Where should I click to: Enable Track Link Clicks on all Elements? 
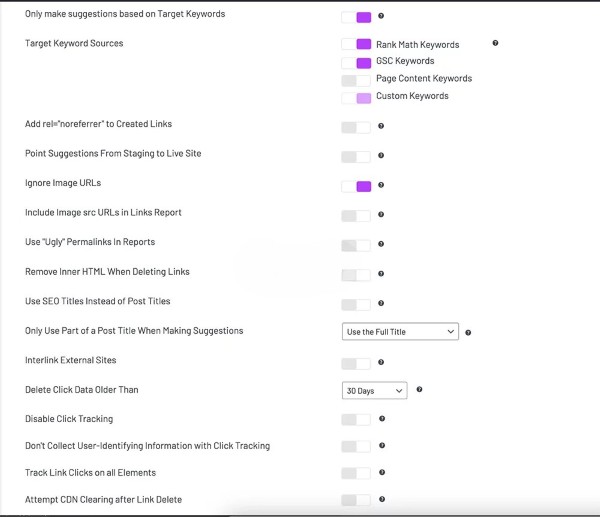point(356,473)
